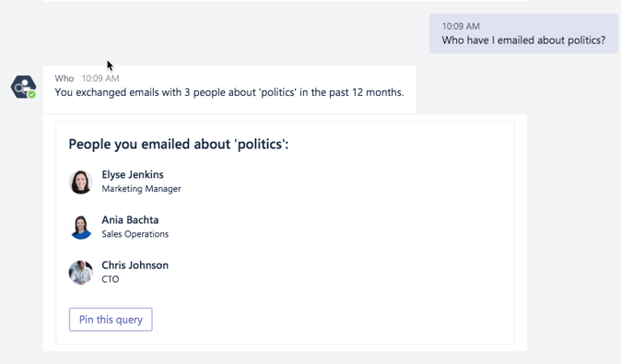This screenshot has width=621, height=364.
Task: Select the name Chris Johnson
Action: [x=135, y=265]
